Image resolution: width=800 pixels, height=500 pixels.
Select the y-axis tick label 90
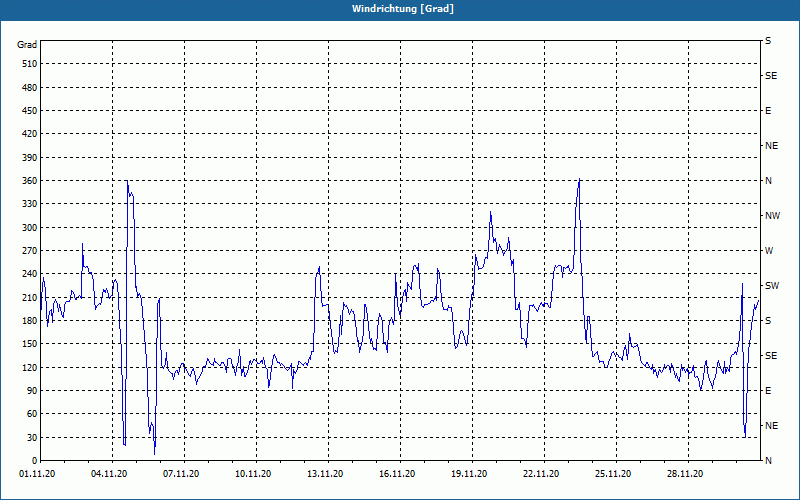tap(32, 391)
